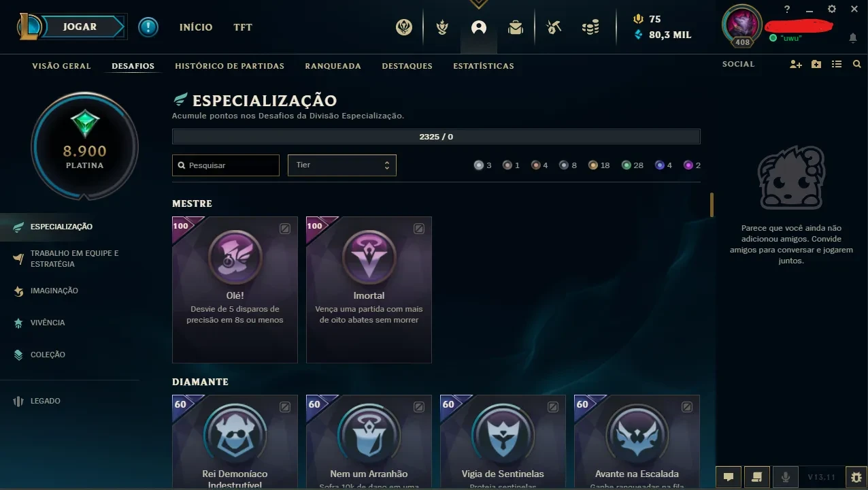Screen dimensions: 868x490
Task: Switch to Ranqueada tab
Action: 333,66
